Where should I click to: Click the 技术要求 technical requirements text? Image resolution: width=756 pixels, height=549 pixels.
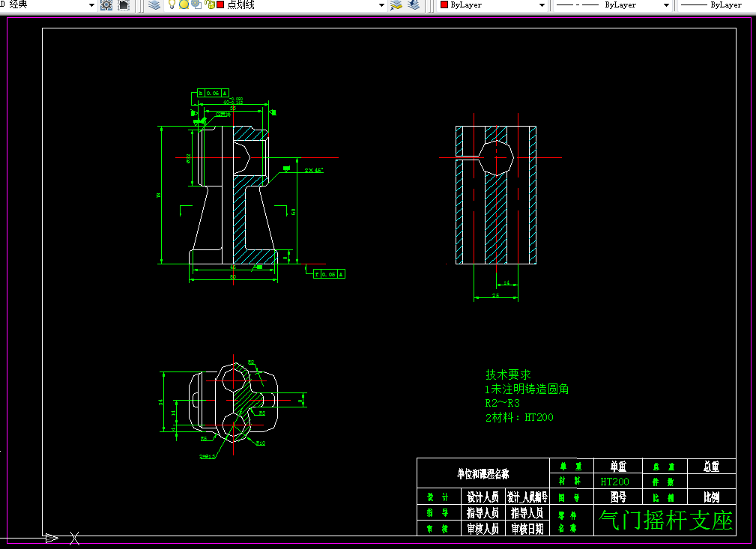[508, 374]
